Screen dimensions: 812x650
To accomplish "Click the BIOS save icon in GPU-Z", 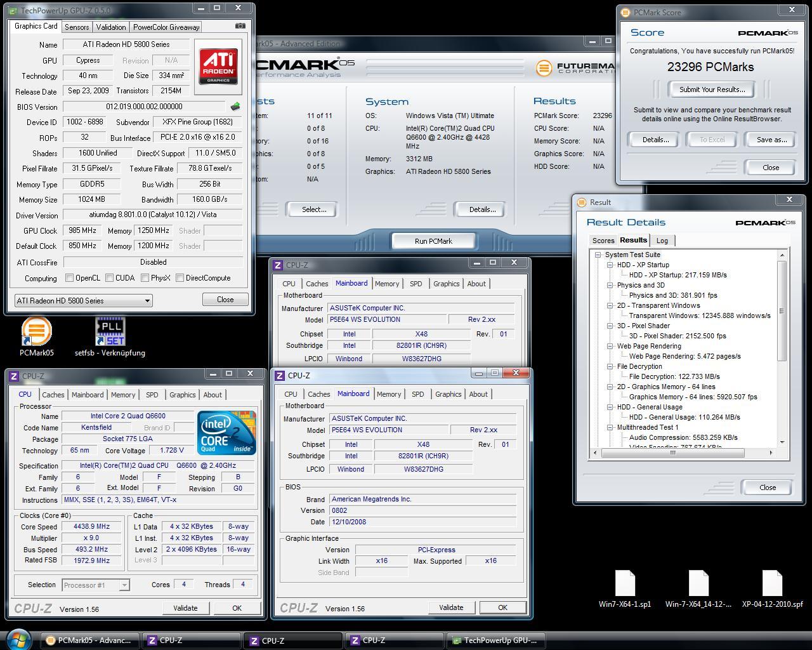I will pyautogui.click(x=235, y=107).
